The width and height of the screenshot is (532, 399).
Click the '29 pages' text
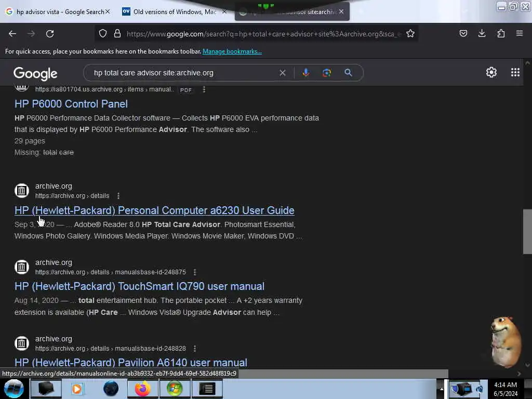[x=30, y=141]
